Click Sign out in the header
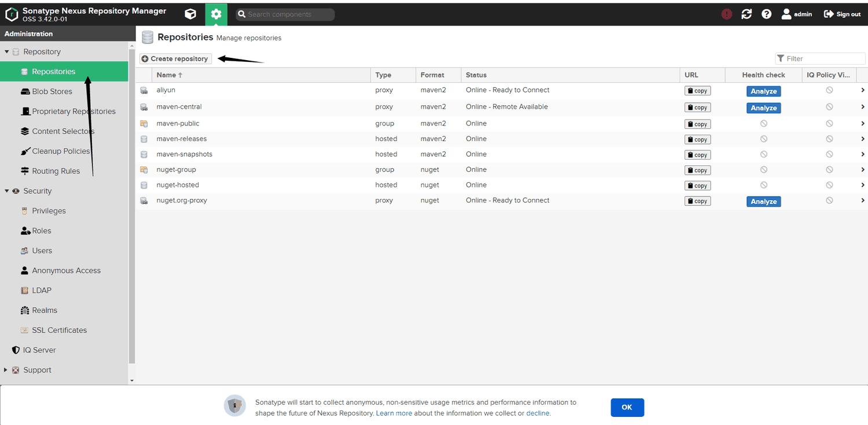The height and width of the screenshot is (425, 868). tap(842, 14)
